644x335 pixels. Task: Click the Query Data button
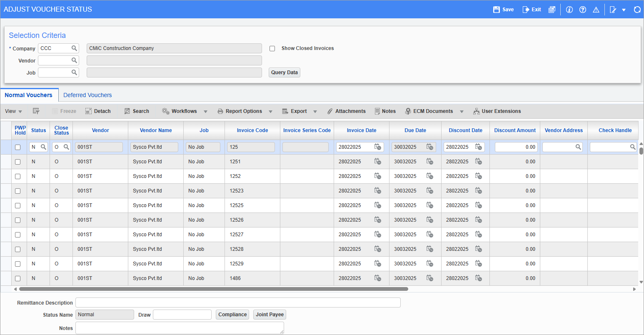(284, 72)
